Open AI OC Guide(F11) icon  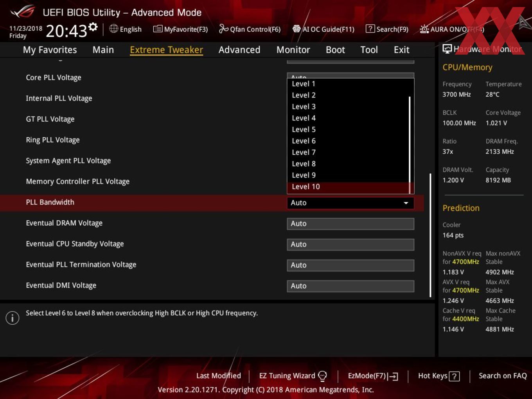coord(297,29)
